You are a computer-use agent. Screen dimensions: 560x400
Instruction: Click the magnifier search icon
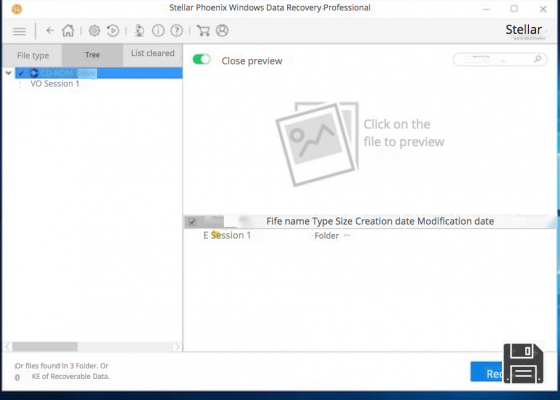[x=538, y=59]
